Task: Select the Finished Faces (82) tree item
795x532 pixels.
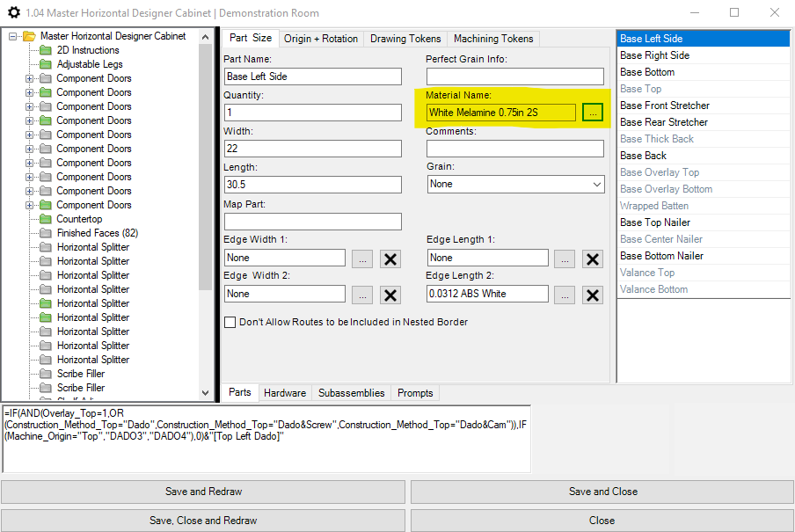Action: click(x=97, y=233)
